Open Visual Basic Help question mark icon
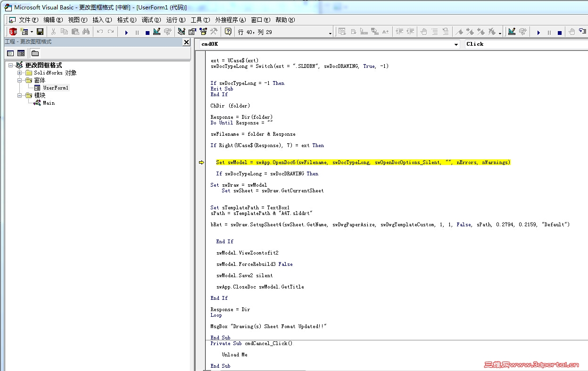 pos(228,32)
